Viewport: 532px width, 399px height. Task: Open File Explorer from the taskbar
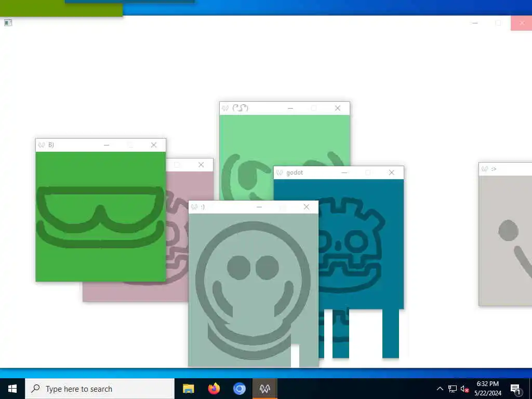pyautogui.click(x=188, y=389)
